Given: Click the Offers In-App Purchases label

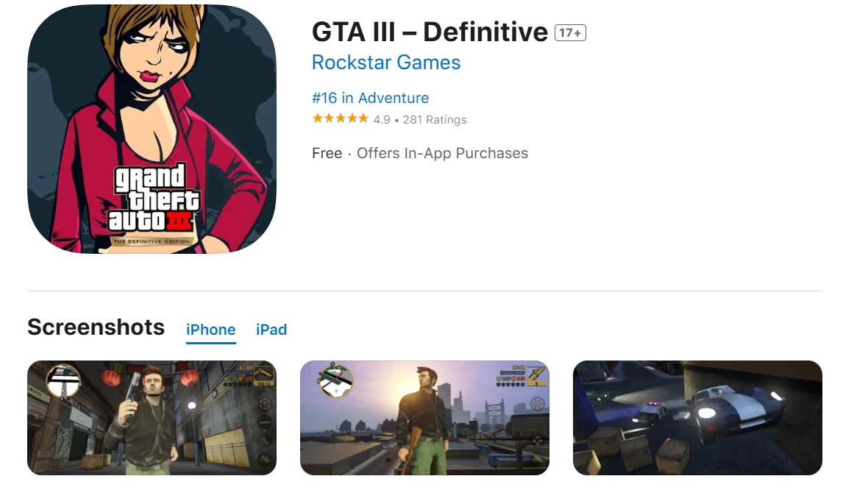Looking at the screenshot, I should click(x=442, y=153).
